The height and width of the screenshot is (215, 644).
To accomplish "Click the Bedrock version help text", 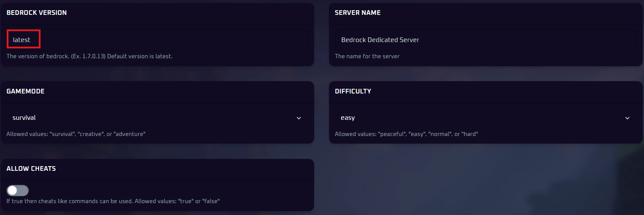I will pyautogui.click(x=89, y=56).
